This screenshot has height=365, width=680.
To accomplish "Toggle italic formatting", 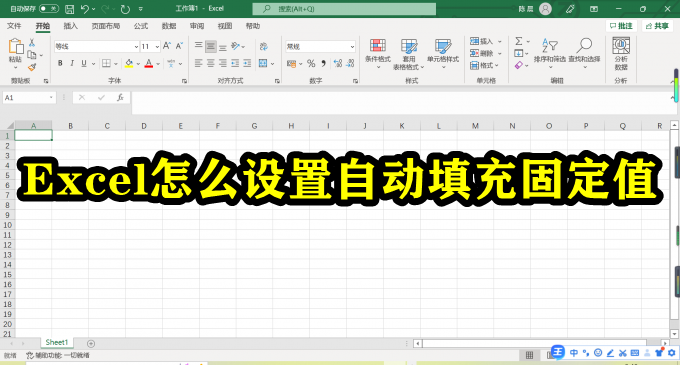I will (x=72, y=63).
